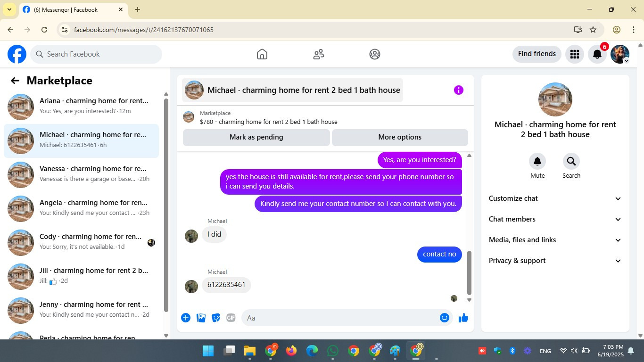Switch to the Messenger | Facebook browser tab
This screenshot has height=362, width=644.
[73, 9]
